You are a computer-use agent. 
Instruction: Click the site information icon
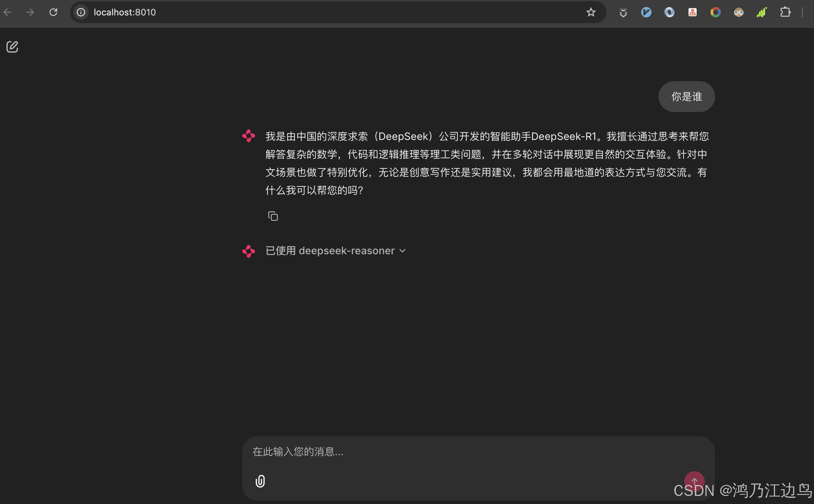point(81,12)
